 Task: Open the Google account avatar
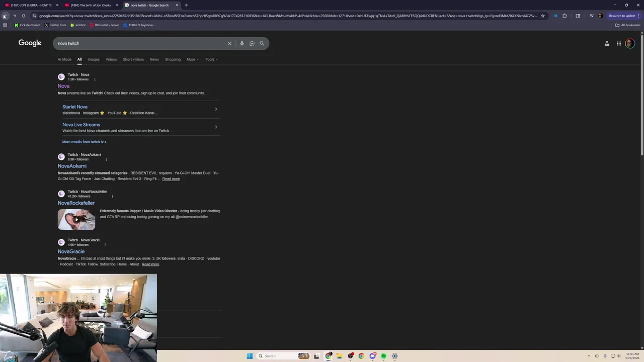[x=630, y=44]
